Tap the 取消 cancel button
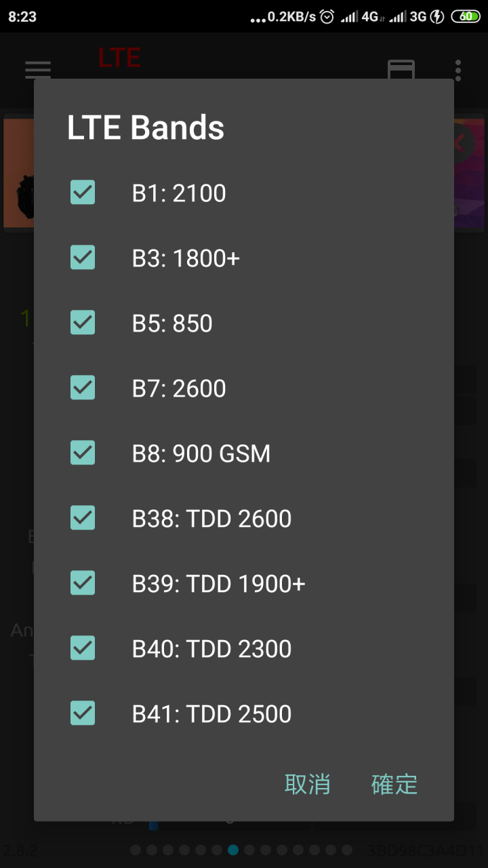 pos(308,784)
